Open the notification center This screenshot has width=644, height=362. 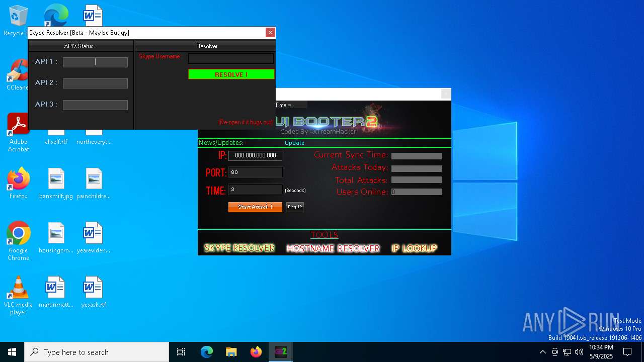point(627,352)
